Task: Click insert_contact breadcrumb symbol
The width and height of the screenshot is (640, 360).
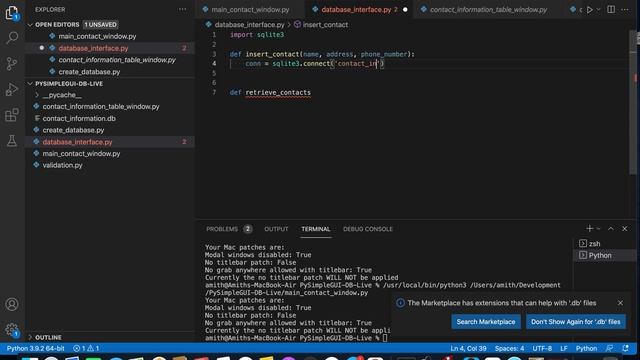Action: [321, 24]
